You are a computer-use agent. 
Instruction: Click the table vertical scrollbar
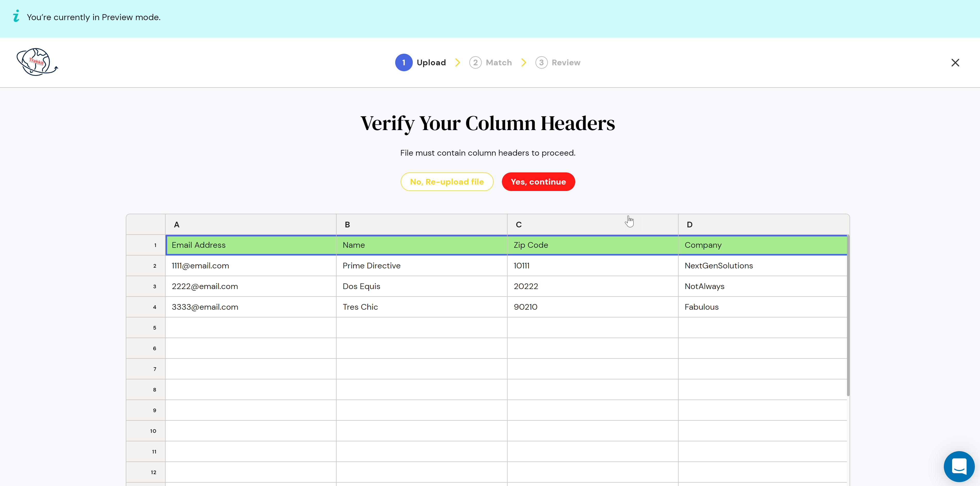pos(848,316)
